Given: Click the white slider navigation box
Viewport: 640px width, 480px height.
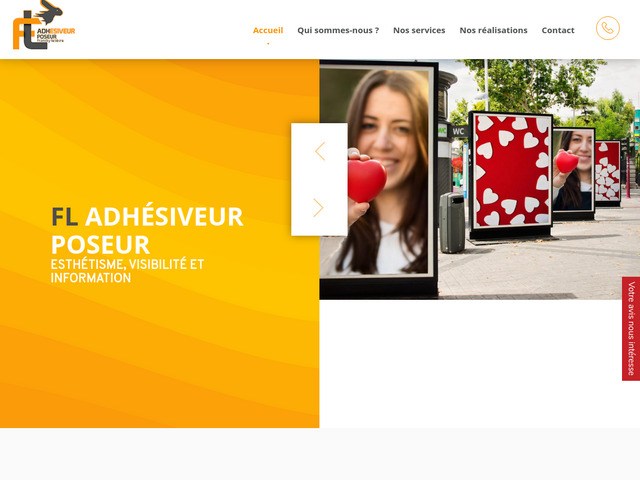Looking at the screenshot, I should coord(319,179).
